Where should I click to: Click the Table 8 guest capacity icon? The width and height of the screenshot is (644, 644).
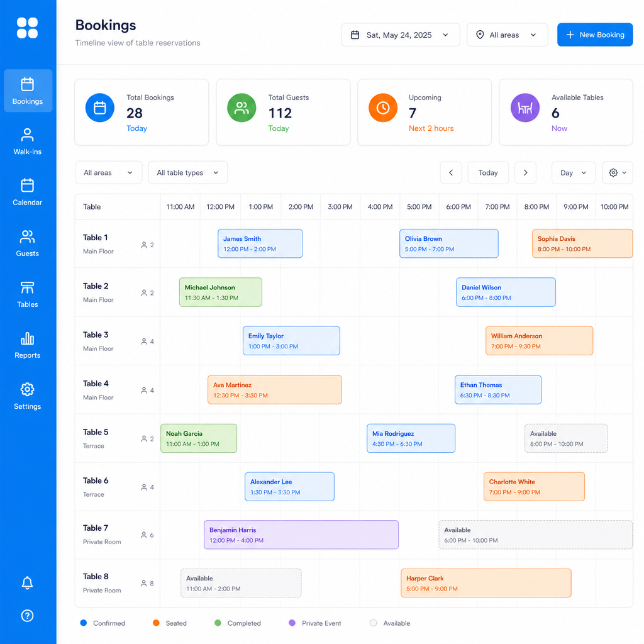click(144, 583)
